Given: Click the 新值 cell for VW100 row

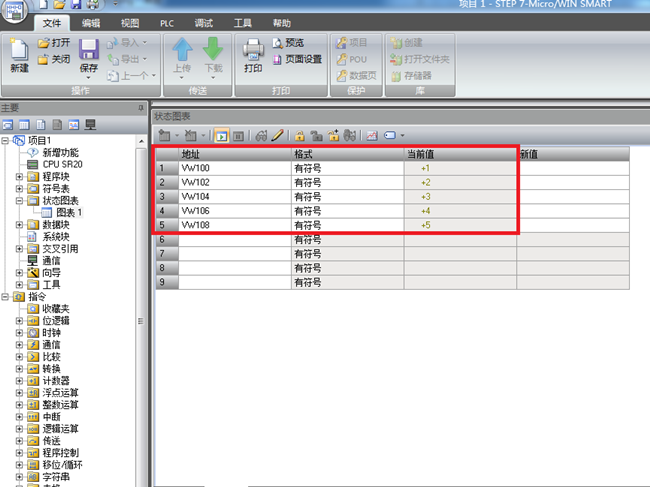Looking at the screenshot, I should click(x=572, y=169).
